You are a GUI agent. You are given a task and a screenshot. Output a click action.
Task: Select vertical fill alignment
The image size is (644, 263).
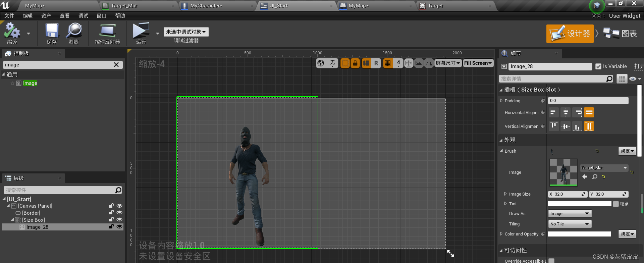tap(589, 126)
